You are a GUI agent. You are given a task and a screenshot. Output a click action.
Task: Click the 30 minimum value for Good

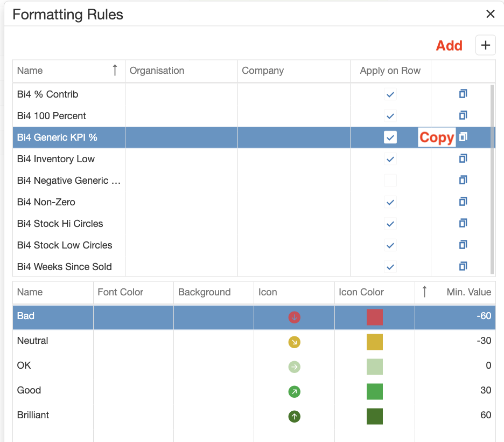(455, 391)
